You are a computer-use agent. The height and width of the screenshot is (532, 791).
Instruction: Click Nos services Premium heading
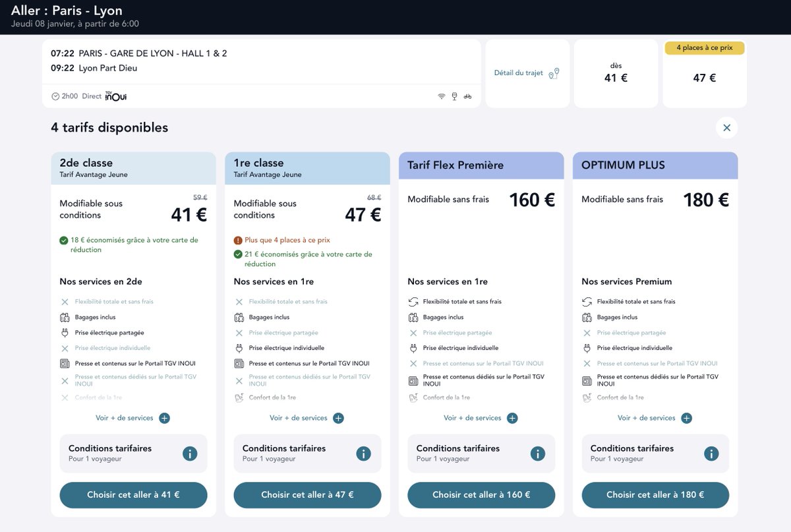(x=627, y=281)
